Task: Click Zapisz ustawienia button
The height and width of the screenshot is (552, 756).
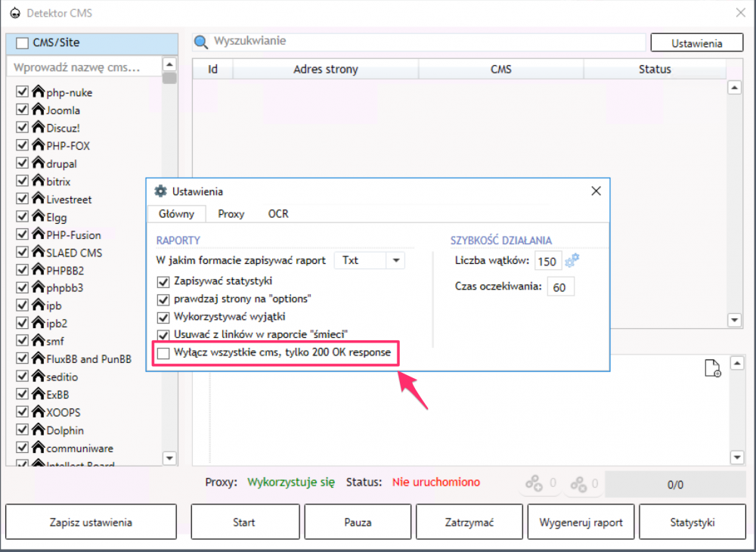Action: (91, 522)
